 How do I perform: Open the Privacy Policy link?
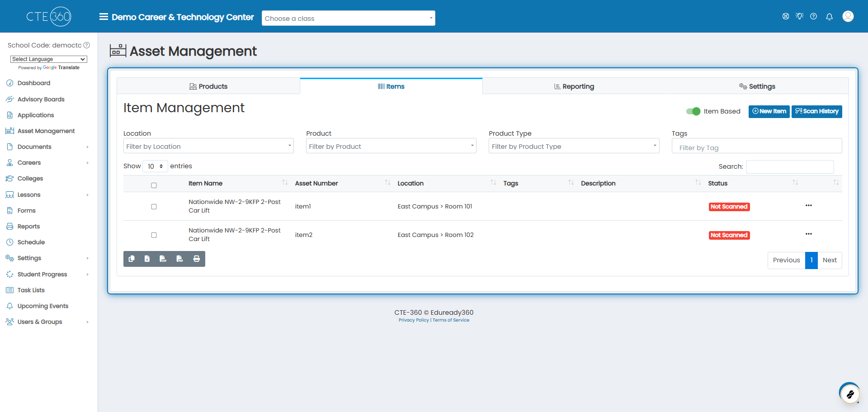point(414,320)
